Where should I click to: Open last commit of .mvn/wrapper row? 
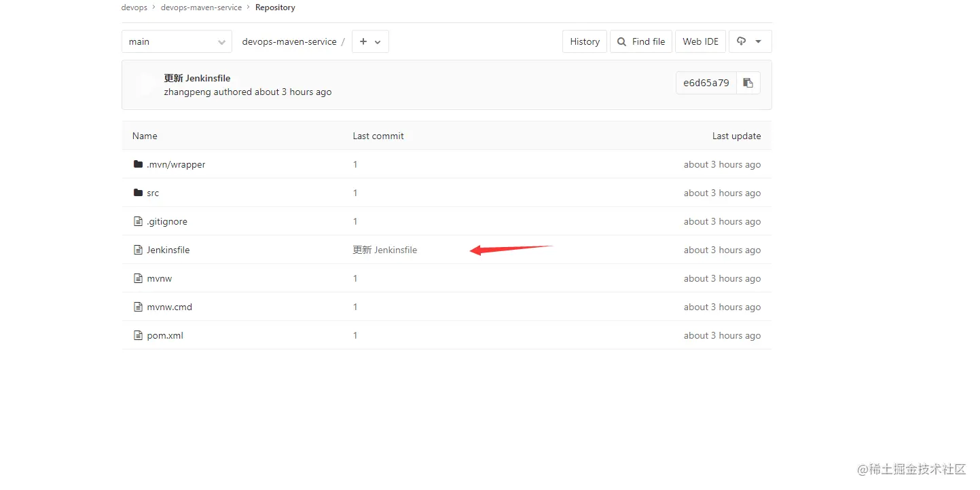tap(355, 164)
